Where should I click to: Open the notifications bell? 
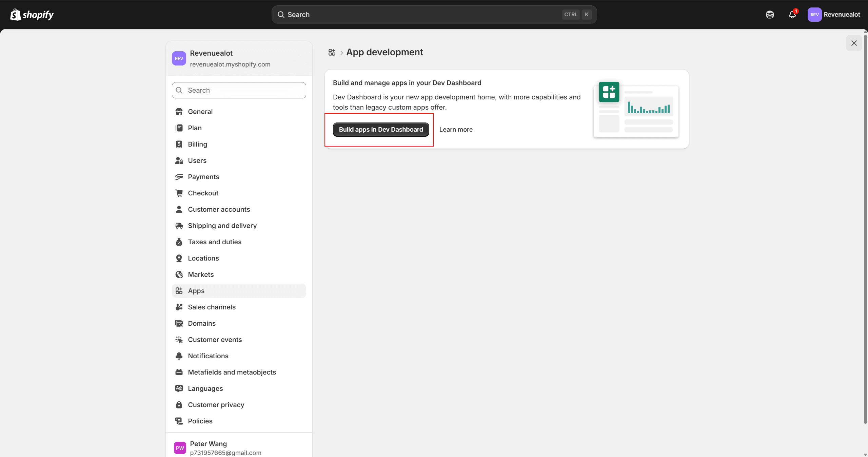pyautogui.click(x=792, y=15)
